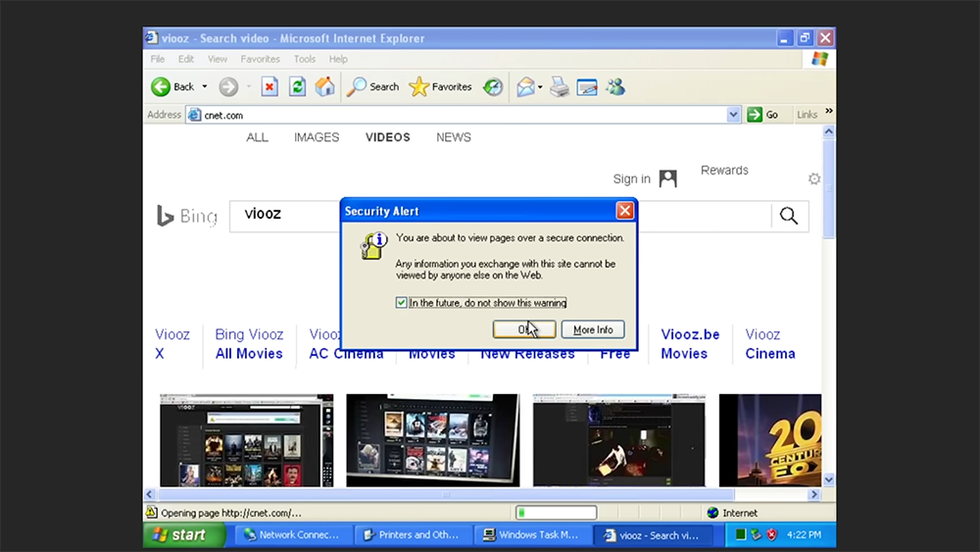Open the Address bar dropdown arrow
The width and height of the screenshot is (980, 552).
[x=733, y=115]
